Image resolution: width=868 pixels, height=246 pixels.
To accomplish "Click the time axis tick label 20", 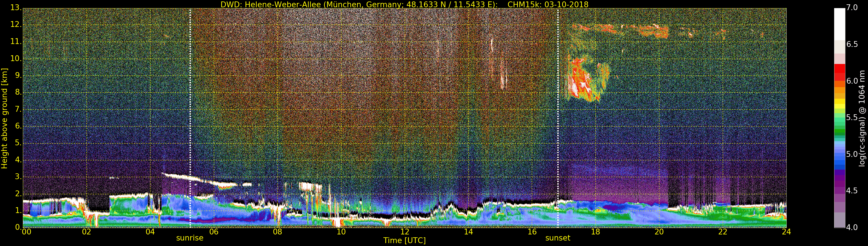I will (659, 232).
